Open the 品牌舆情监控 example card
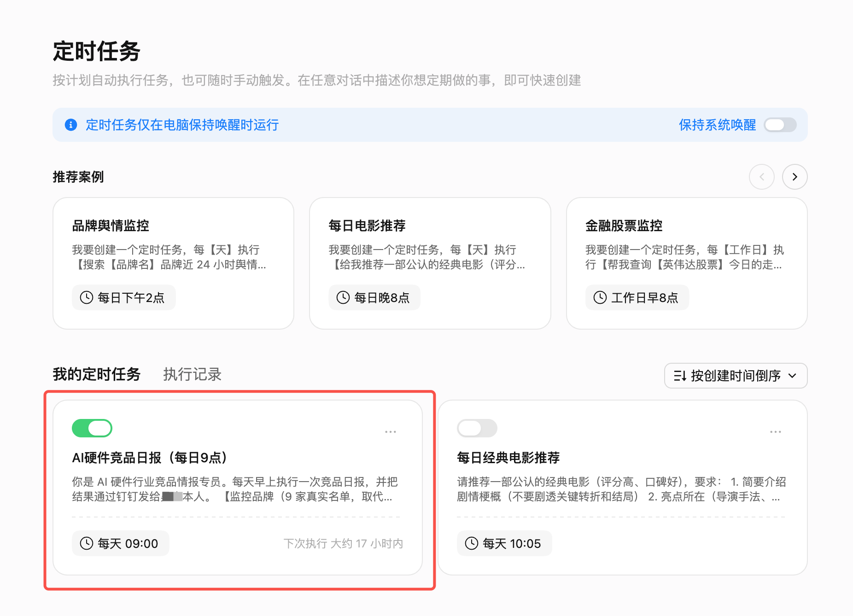Image resolution: width=853 pixels, height=616 pixels. [x=174, y=263]
